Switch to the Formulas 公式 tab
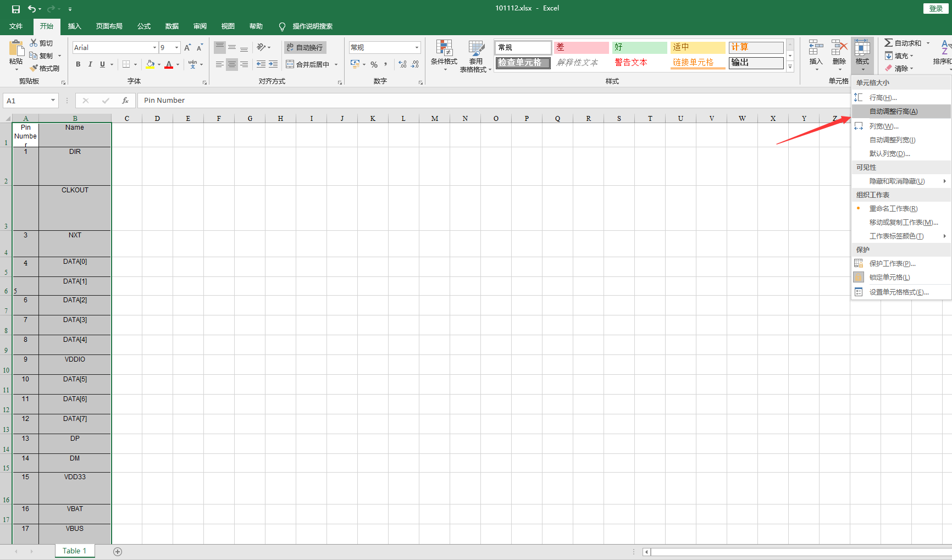Image resolution: width=952 pixels, height=560 pixels. (x=144, y=26)
